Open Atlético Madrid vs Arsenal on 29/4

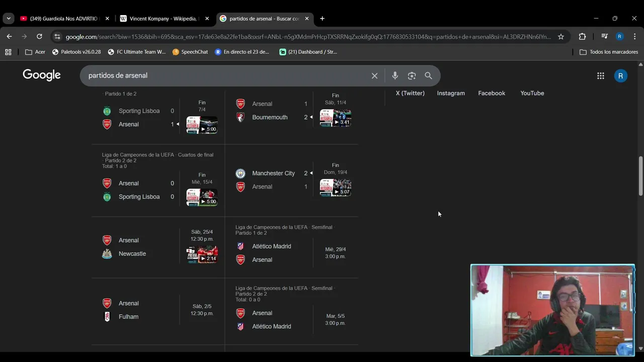click(x=292, y=247)
